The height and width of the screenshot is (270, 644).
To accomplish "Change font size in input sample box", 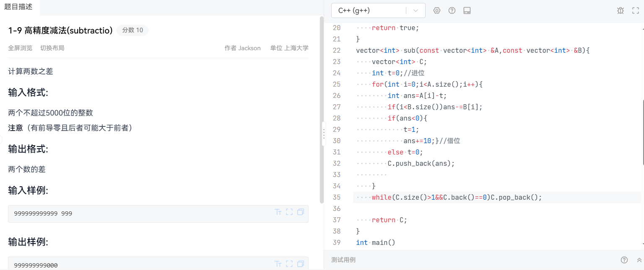I will tap(278, 212).
